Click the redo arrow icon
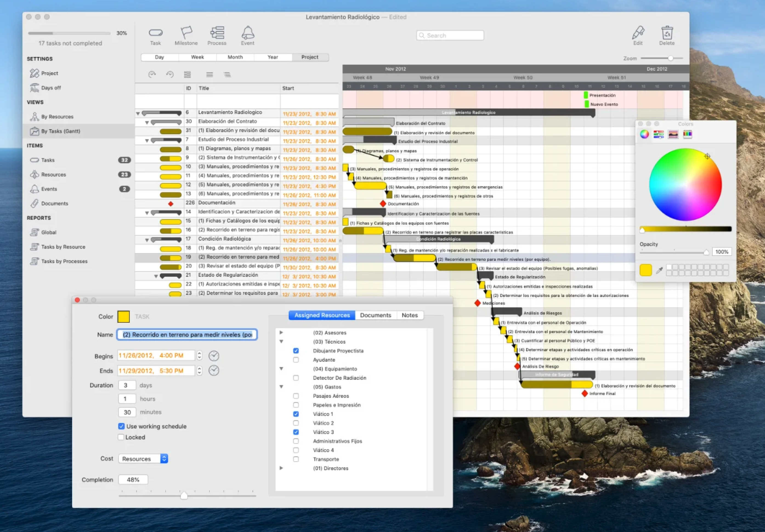765x532 pixels. click(x=152, y=75)
